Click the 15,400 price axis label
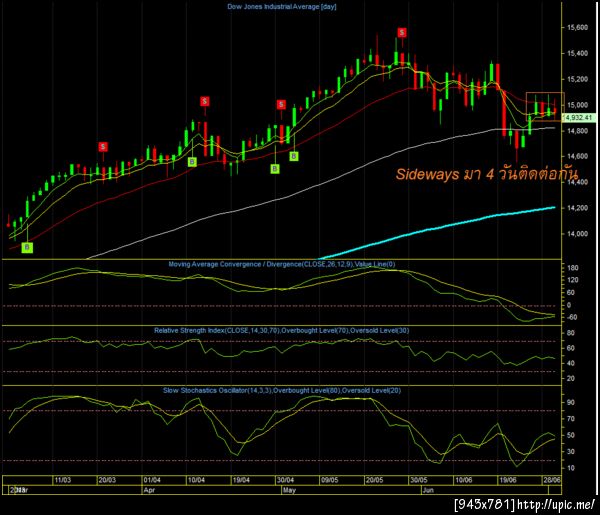The image size is (600, 515). (x=577, y=53)
